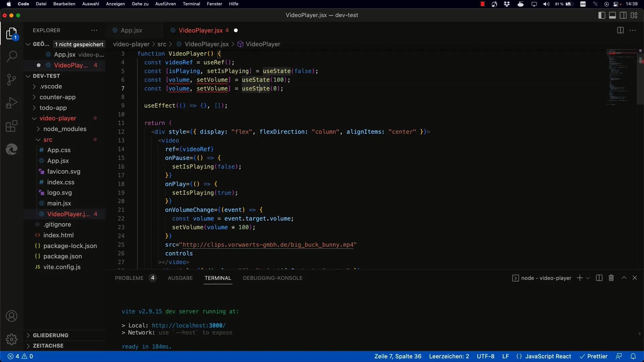Image resolution: width=644 pixels, height=362 pixels.
Task: Open the Ausführen menu
Action: (165, 4)
